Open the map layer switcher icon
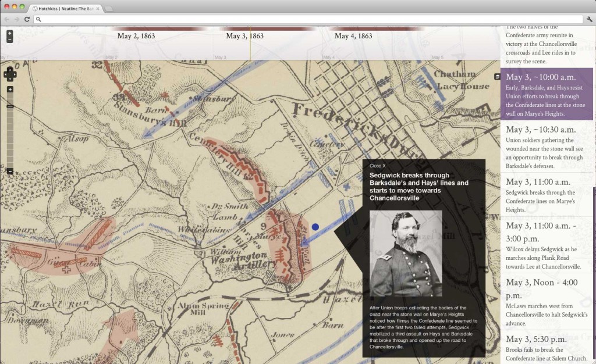 tap(497, 77)
